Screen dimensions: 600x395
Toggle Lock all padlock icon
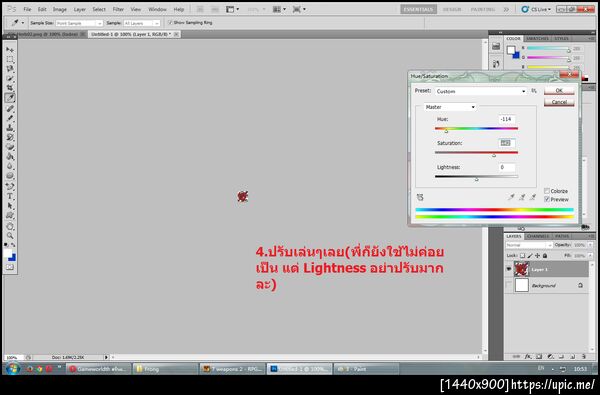pos(545,256)
